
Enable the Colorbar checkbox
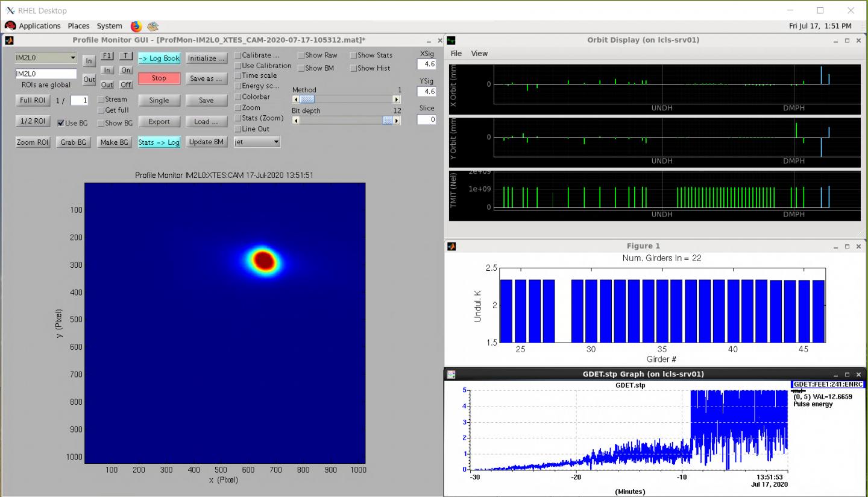(238, 97)
